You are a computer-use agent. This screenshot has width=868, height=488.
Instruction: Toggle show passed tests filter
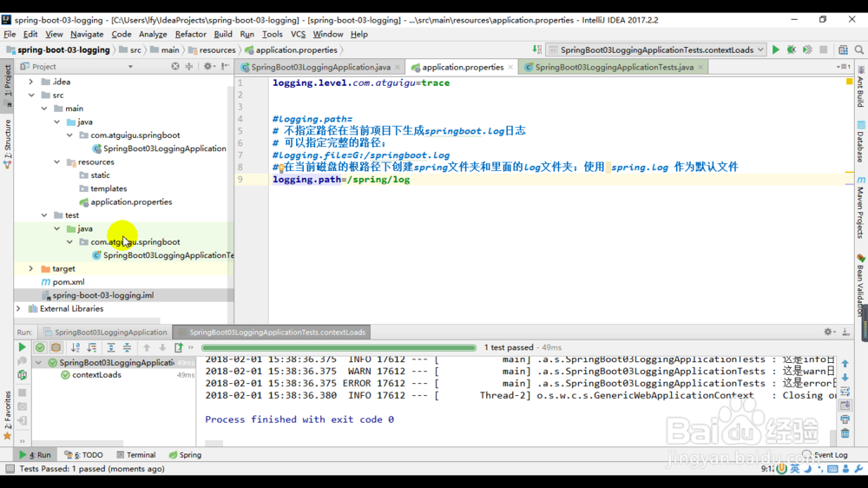point(40,347)
